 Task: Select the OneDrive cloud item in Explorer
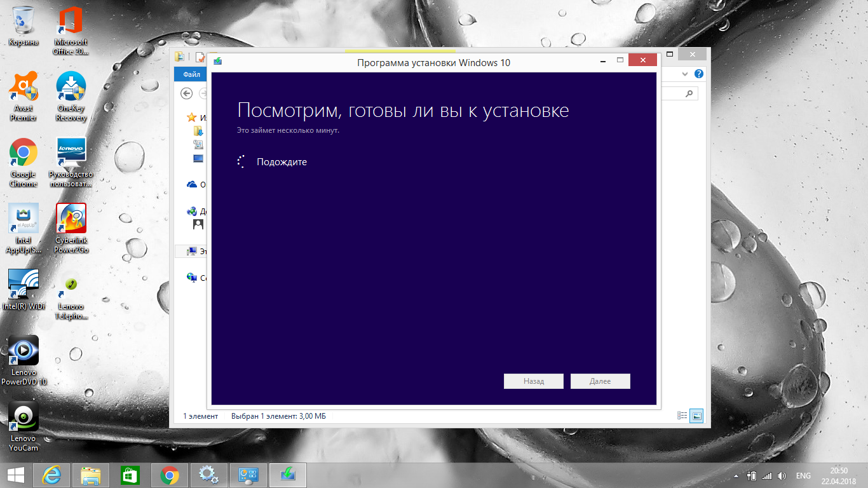192,184
